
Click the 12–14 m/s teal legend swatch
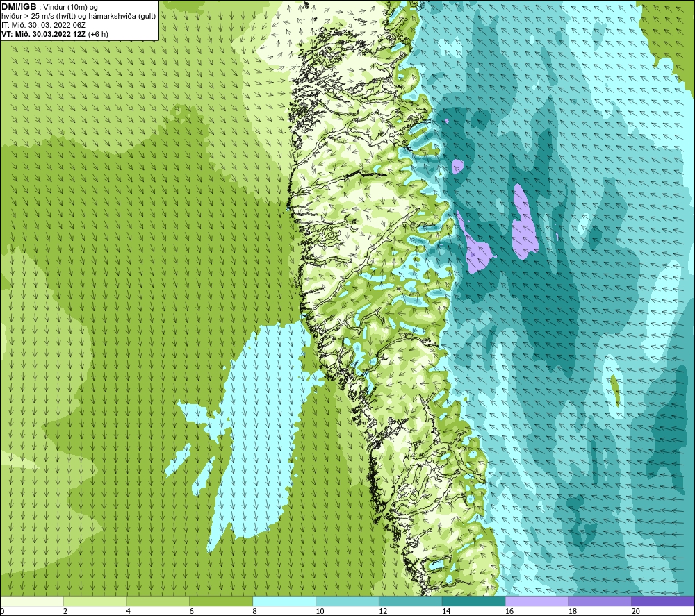411,601
